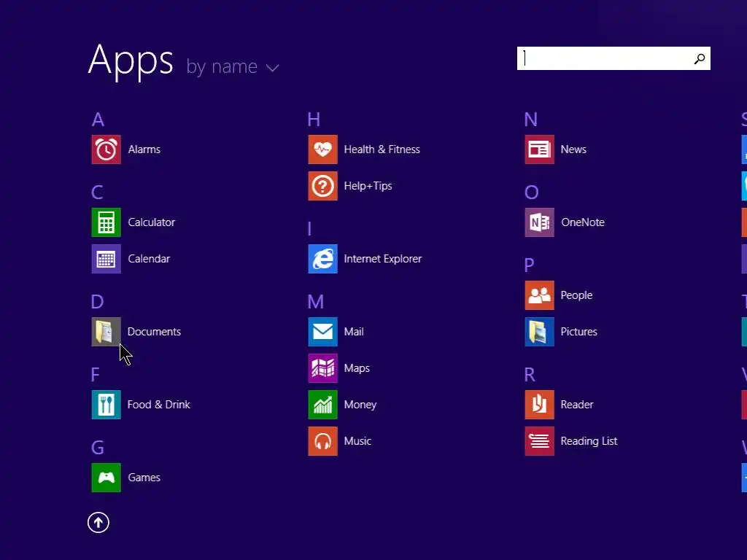
Task: Launch the Reader tile icon
Action: click(539, 405)
